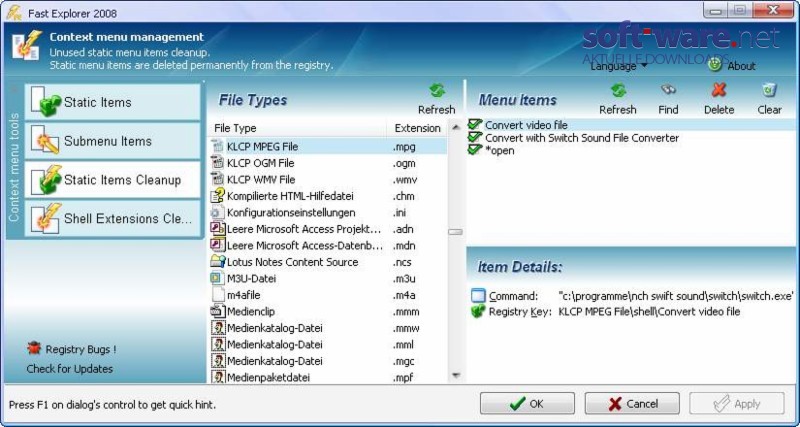Click file list scrollbar down arrow

coord(456,376)
